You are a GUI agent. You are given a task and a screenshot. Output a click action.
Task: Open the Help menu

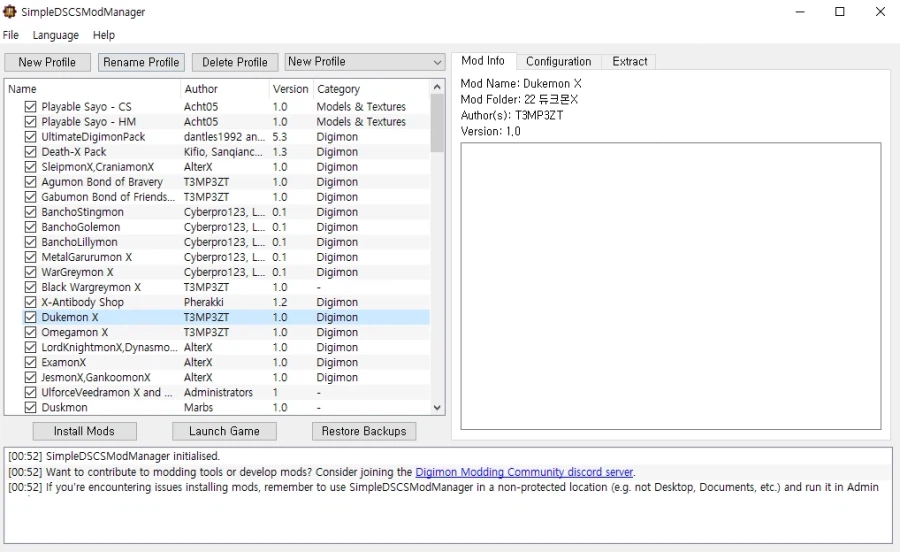[x=104, y=35]
